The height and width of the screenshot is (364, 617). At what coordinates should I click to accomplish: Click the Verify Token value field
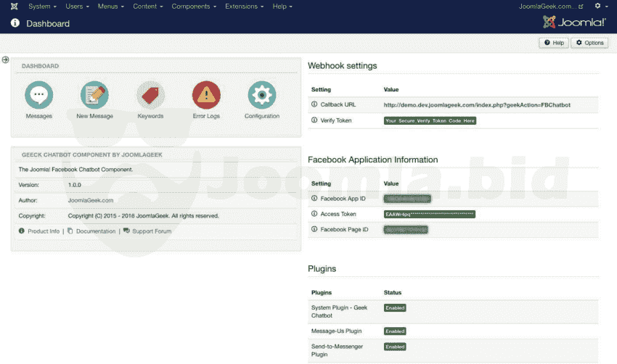click(x=430, y=121)
